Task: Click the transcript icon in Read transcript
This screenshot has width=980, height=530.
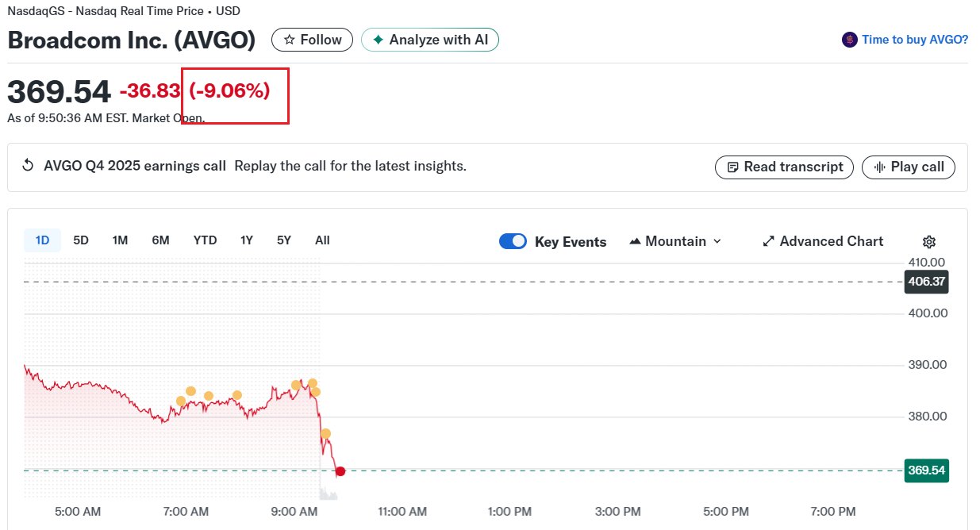Action: (732, 167)
